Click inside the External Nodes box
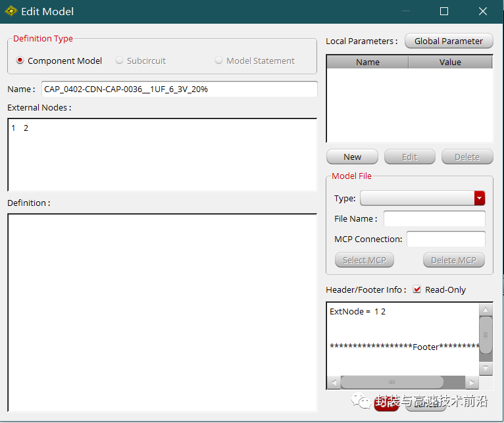Image resolution: width=504 pixels, height=423 pixels. (x=163, y=155)
